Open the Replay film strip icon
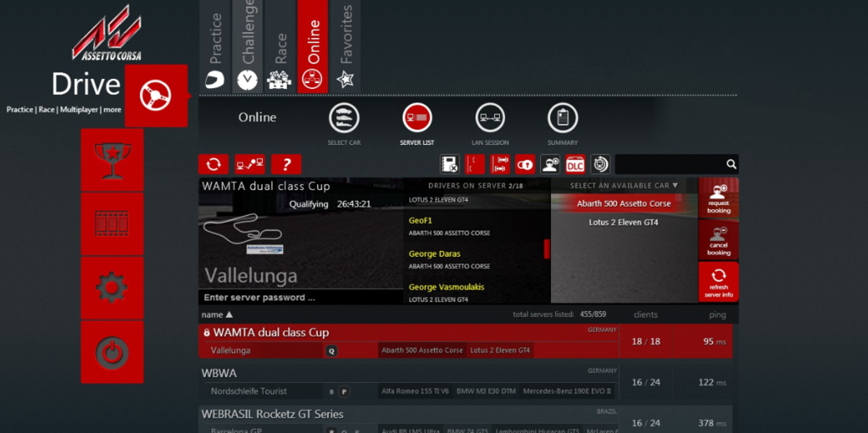This screenshot has width=868, height=433. pos(112,225)
